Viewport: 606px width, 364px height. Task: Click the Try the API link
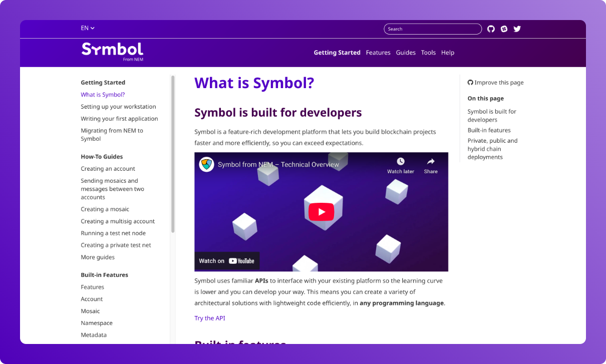click(x=209, y=318)
